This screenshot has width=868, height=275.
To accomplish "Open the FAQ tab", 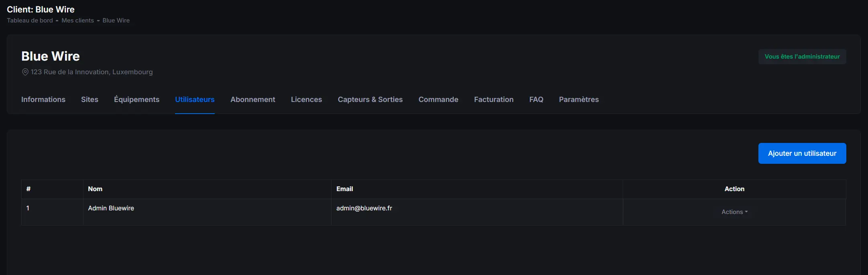I will [x=536, y=100].
